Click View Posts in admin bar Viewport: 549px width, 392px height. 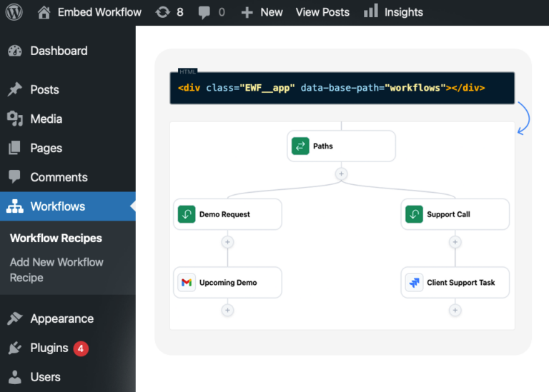tap(322, 12)
